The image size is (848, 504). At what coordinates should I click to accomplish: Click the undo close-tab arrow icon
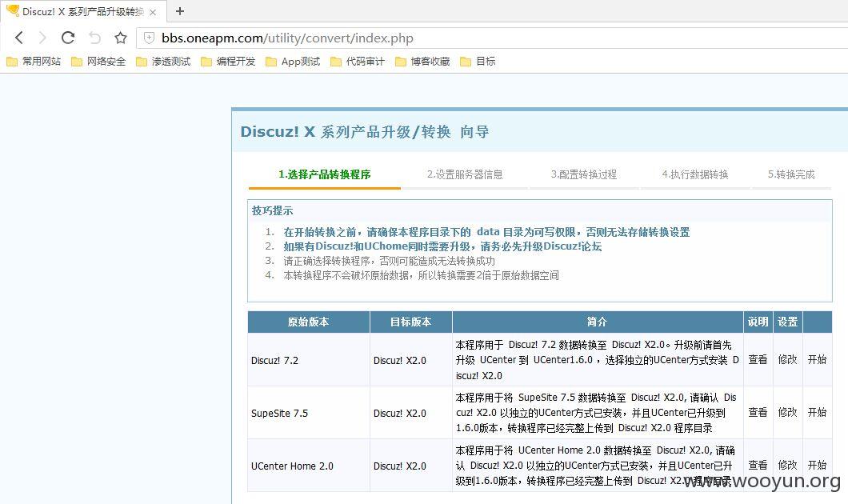pos(94,38)
